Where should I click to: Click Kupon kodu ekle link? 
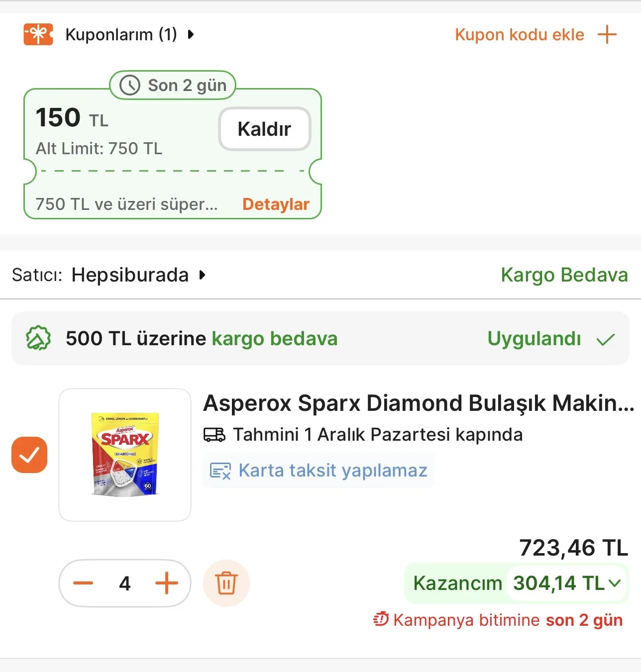click(519, 35)
